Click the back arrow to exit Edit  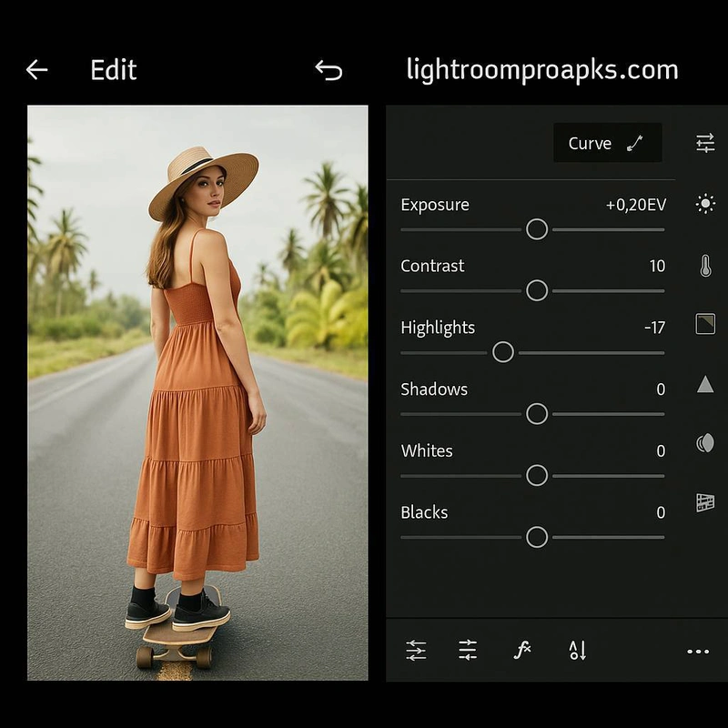click(x=36, y=69)
